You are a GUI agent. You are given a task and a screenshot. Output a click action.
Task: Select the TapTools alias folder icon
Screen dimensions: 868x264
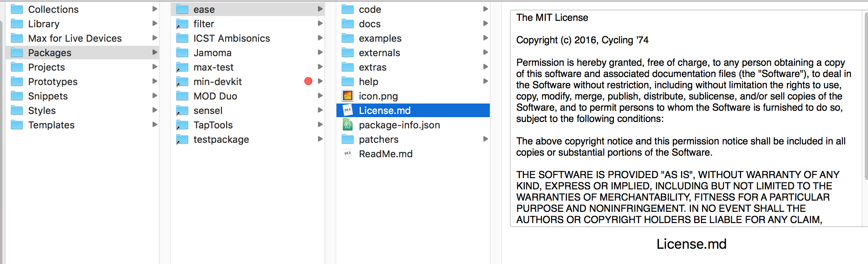point(182,125)
